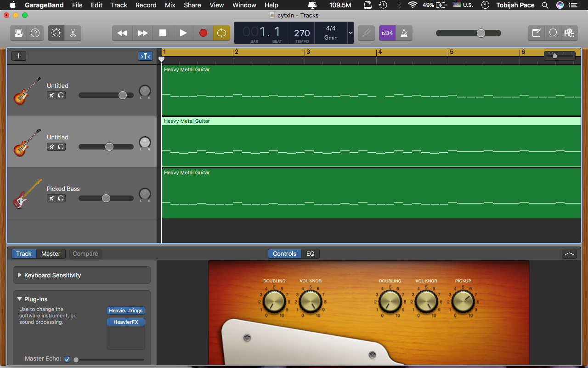Open the Mix menu
Screen dimensions: 588x368
(170, 5)
